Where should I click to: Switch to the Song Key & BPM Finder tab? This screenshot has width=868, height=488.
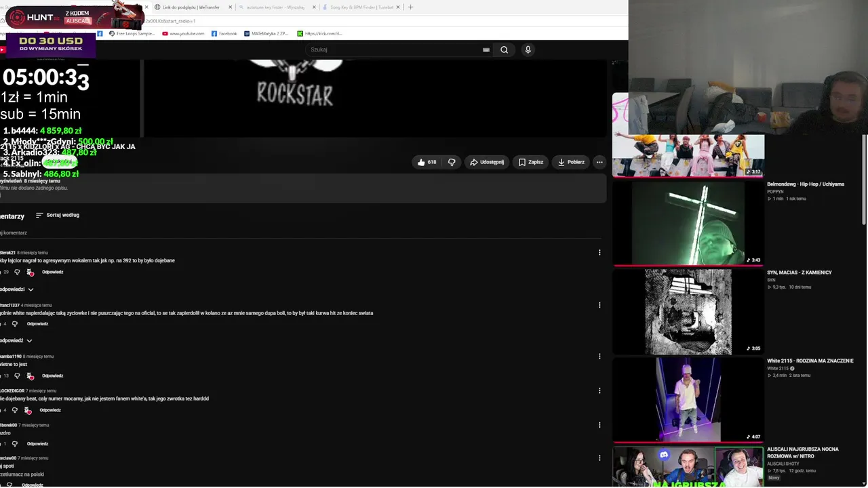[361, 7]
